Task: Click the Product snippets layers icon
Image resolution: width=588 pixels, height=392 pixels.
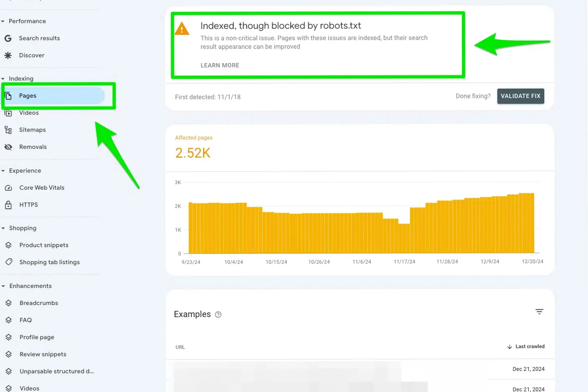Action: pos(8,245)
